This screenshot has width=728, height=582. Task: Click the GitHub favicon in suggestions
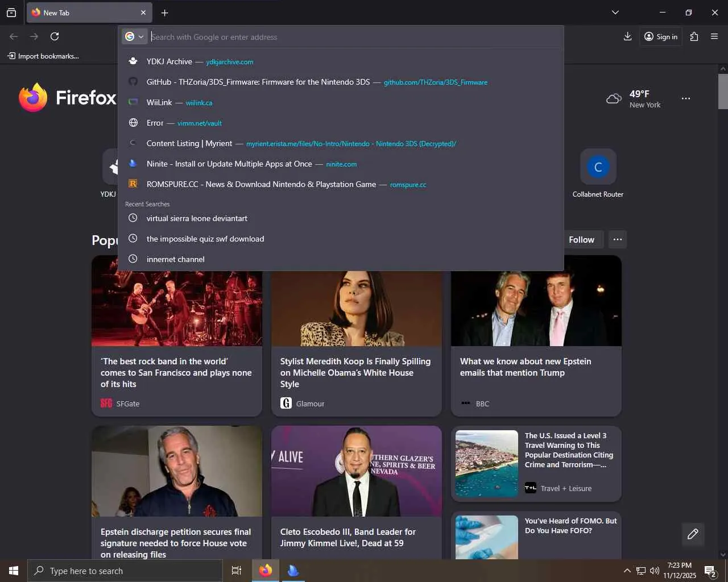pos(133,81)
